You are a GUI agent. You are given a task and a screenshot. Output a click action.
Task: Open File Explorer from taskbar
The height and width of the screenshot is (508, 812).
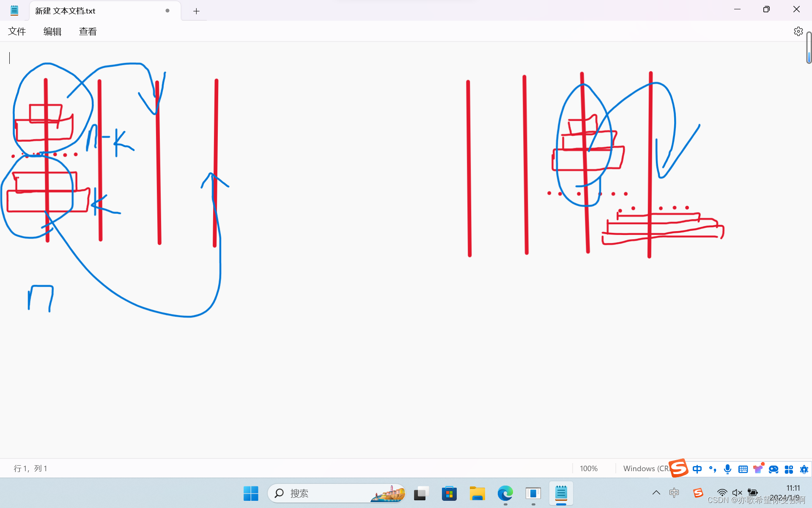(x=477, y=494)
